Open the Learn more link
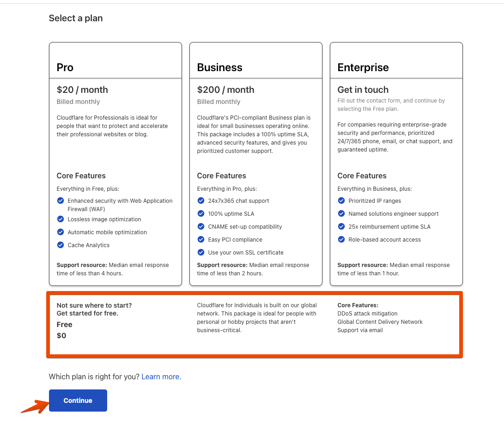The width and height of the screenshot is (504, 425). point(161,376)
